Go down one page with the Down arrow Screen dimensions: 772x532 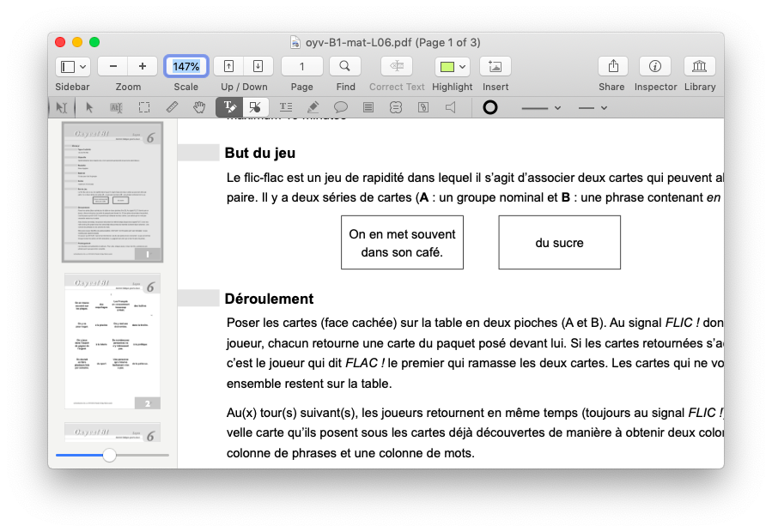[x=258, y=66]
